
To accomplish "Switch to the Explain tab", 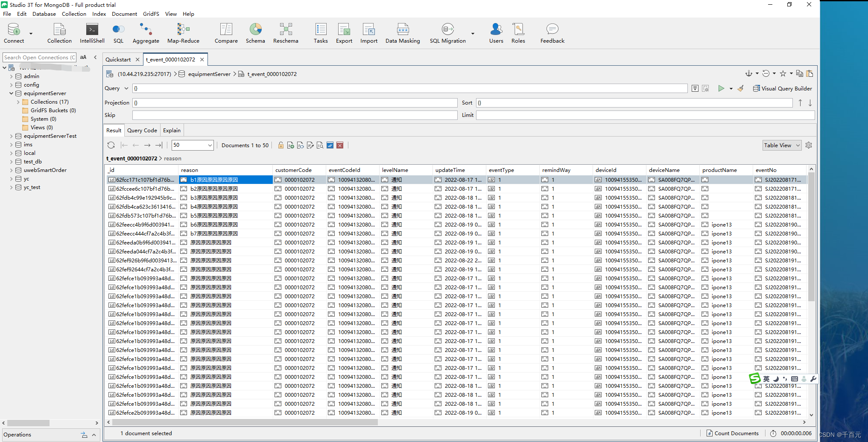I will pyautogui.click(x=172, y=130).
